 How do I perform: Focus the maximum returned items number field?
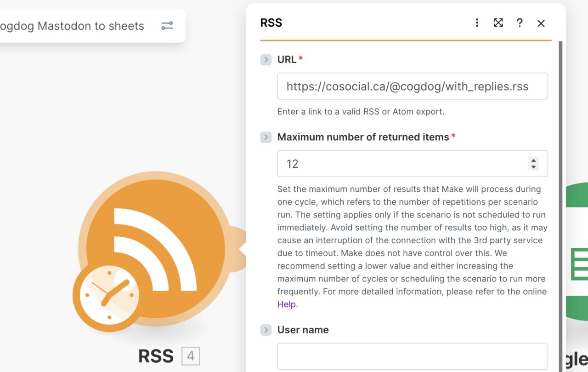pos(400,164)
